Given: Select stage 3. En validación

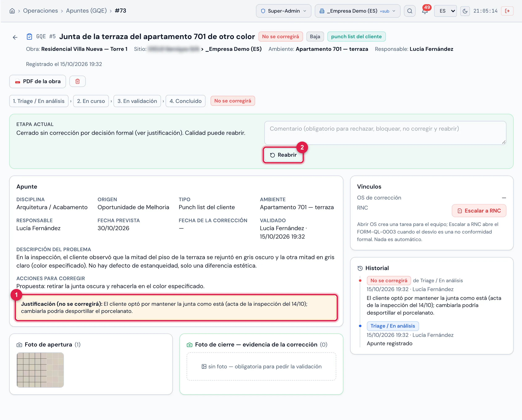Looking at the screenshot, I should (x=137, y=101).
